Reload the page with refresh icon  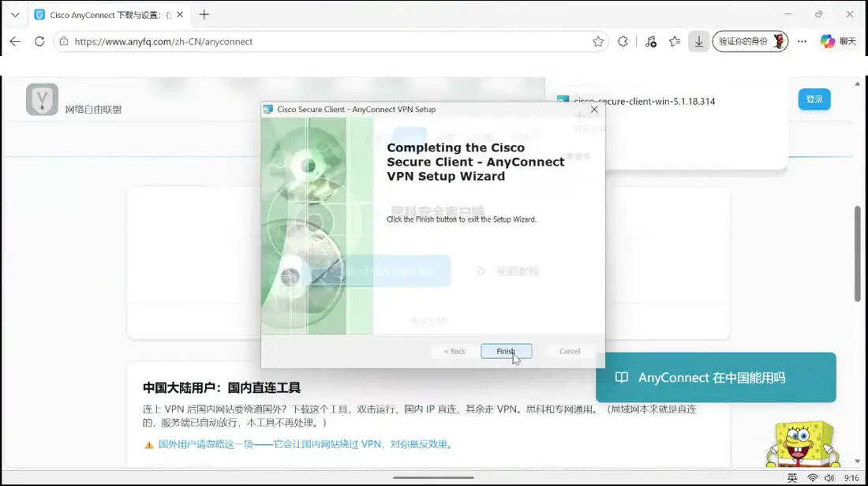39,42
